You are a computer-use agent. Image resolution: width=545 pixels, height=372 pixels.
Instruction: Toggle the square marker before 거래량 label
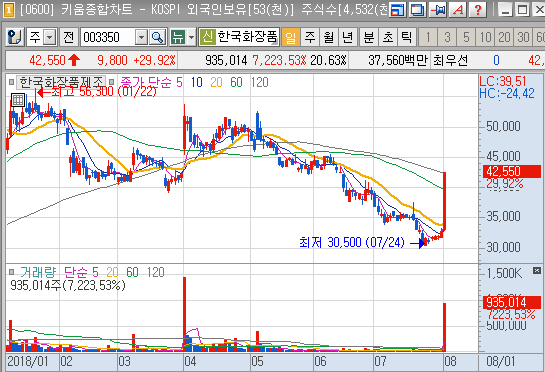pos(11,272)
